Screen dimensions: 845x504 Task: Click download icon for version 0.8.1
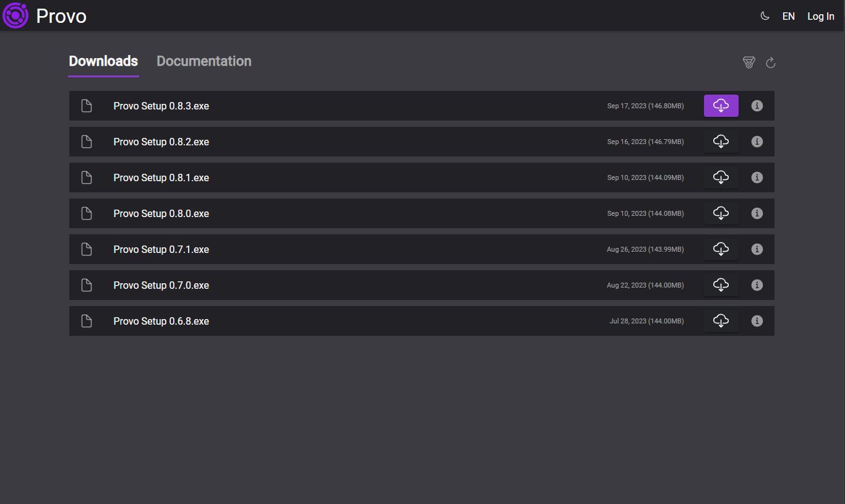coord(721,177)
